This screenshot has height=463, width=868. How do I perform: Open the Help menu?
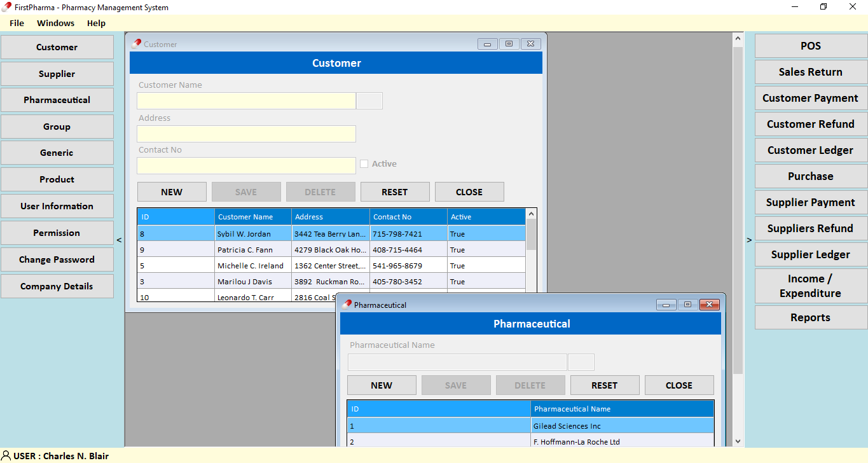(x=97, y=23)
